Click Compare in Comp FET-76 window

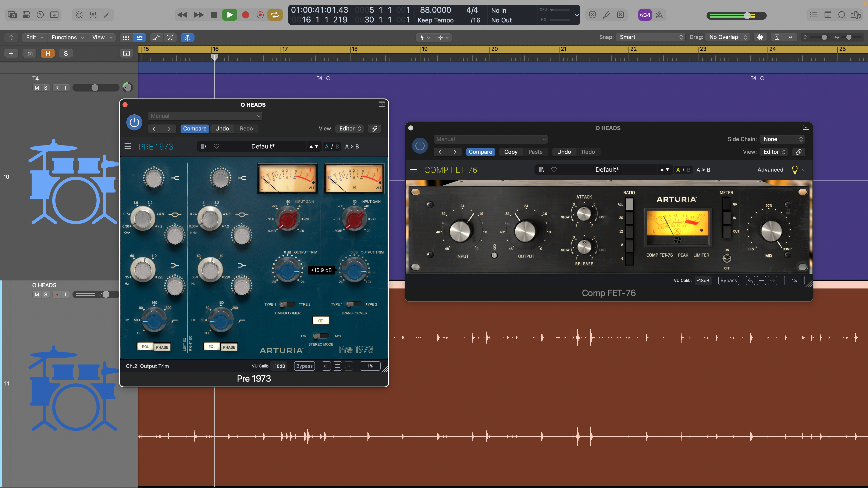pos(480,152)
